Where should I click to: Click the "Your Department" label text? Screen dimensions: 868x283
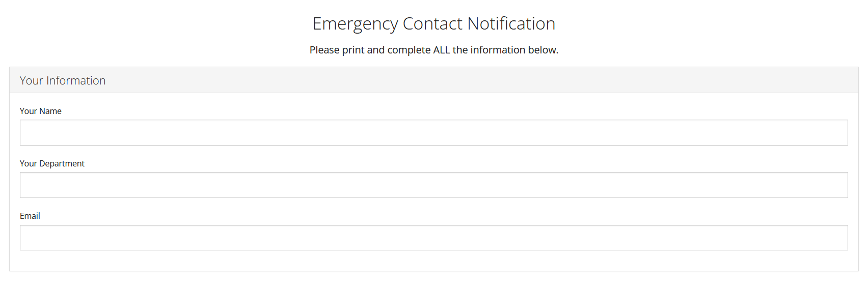coord(52,163)
